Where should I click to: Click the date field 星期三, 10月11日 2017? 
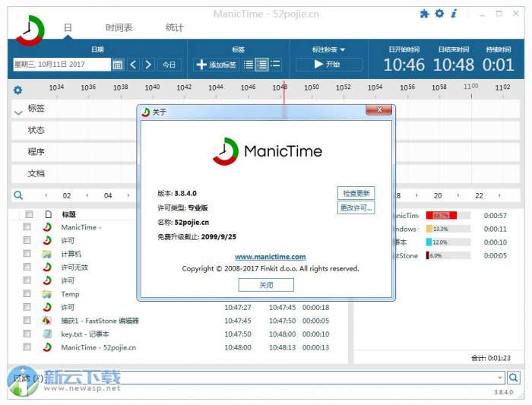(x=62, y=65)
